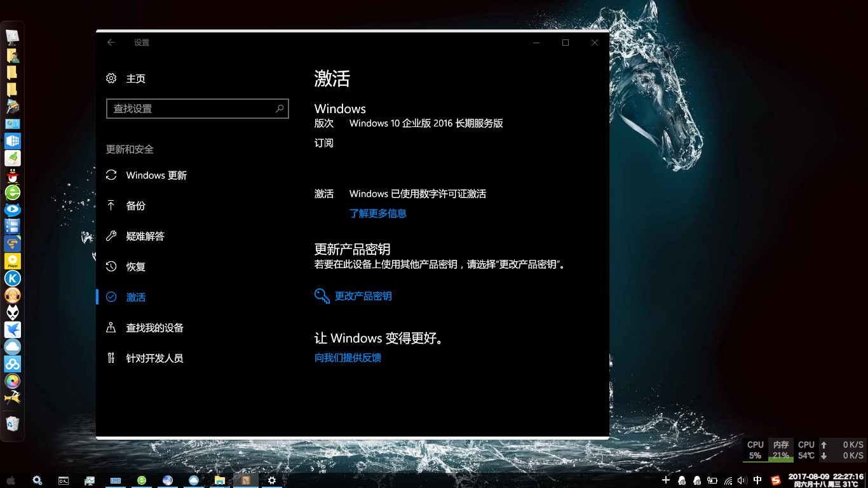Viewport: 868px width, 488px height.
Task: Launch the blue bird app in dock
Action: click(x=13, y=330)
